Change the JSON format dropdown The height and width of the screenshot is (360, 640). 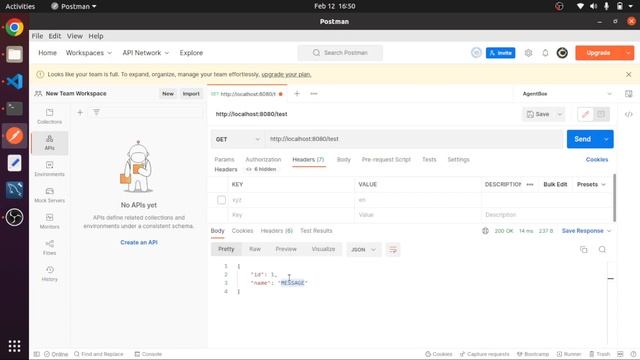pos(363,249)
